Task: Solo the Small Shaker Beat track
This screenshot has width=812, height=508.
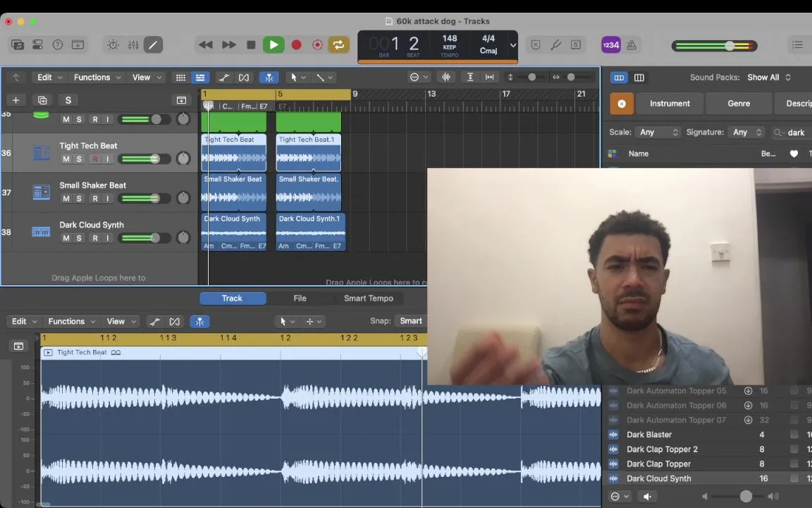Action: pos(79,198)
